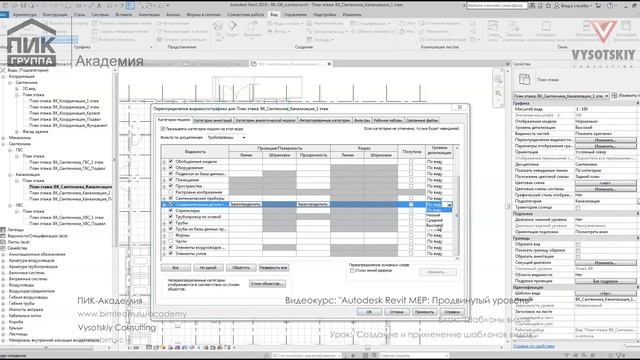Open the discipline filter dropdown Трубопроводы

(x=226, y=138)
